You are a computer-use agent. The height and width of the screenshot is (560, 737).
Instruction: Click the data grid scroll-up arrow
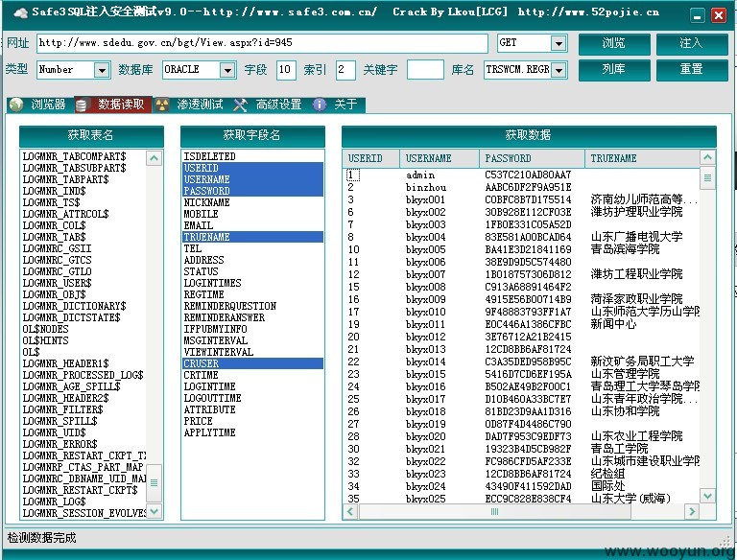[x=707, y=157]
